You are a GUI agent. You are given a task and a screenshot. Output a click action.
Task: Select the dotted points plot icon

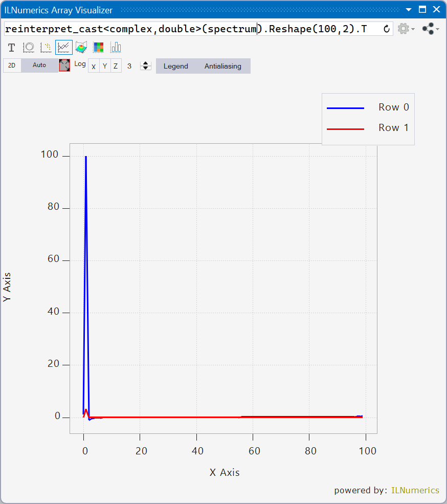click(x=46, y=48)
